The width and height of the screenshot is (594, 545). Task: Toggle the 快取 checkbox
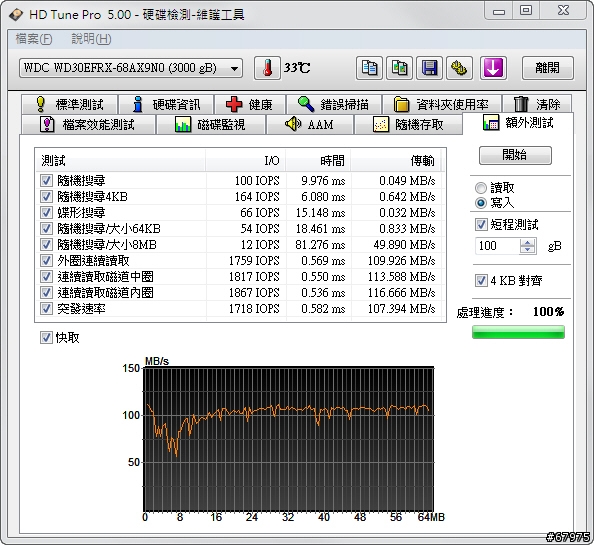46,337
